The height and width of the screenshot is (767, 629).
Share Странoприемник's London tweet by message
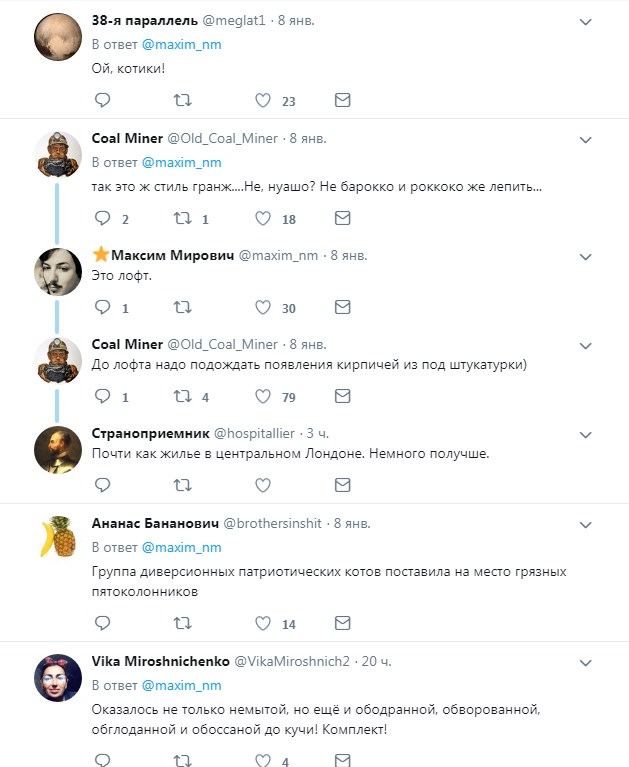[342, 485]
